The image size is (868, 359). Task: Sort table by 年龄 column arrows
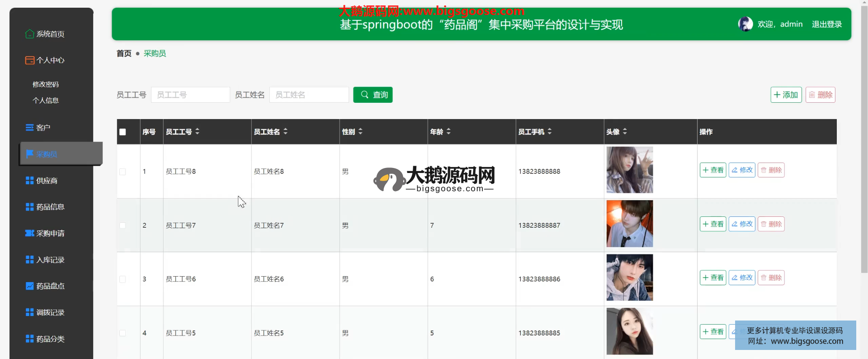448,132
